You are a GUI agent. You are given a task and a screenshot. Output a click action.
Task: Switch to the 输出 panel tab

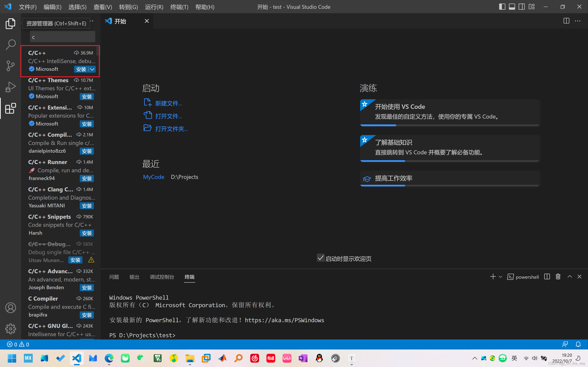pos(134,277)
